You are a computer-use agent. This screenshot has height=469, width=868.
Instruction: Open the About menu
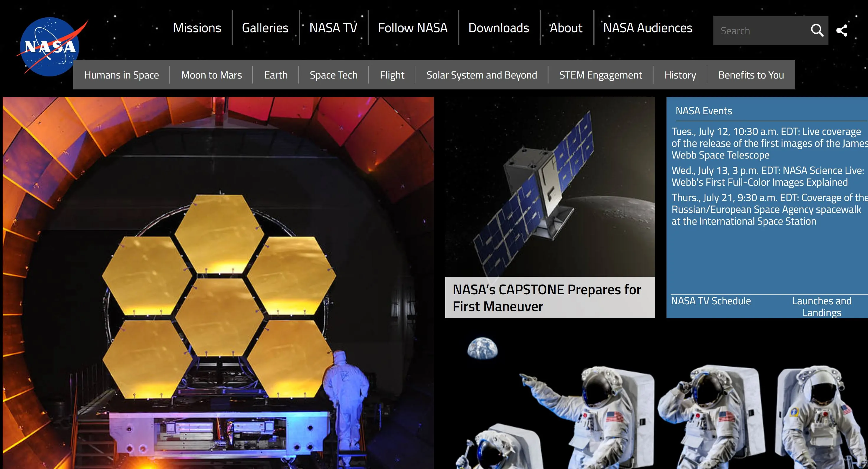click(x=566, y=28)
